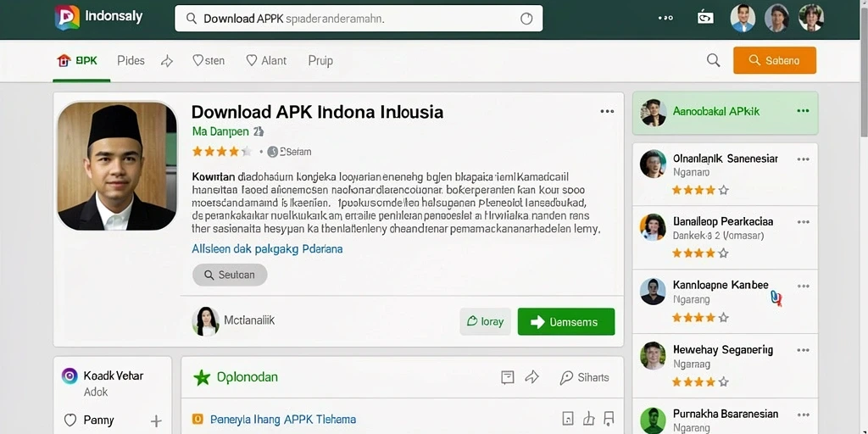Click the magnifier icon beside Sabeno button
The width and height of the screenshot is (868, 434).
713,60
